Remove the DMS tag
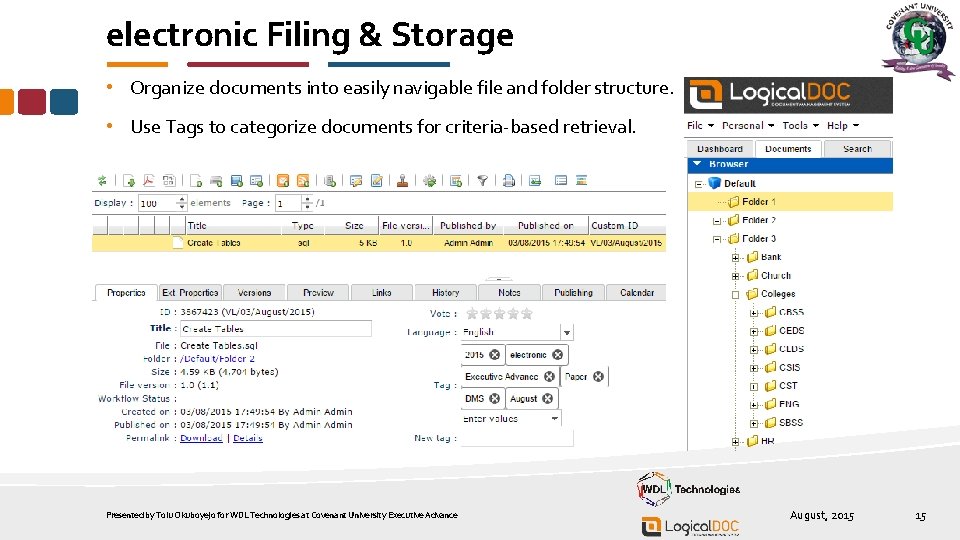This screenshot has width=960, height=540. point(494,399)
